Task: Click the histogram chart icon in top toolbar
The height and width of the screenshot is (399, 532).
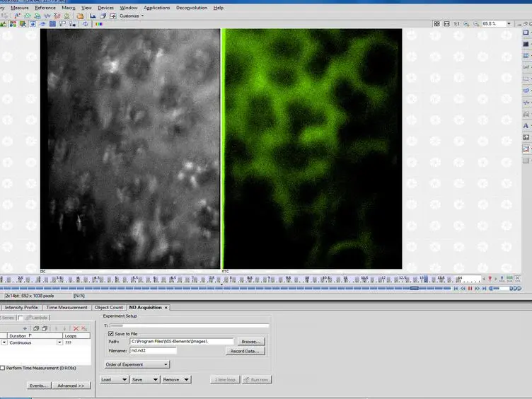Action: pos(93,16)
